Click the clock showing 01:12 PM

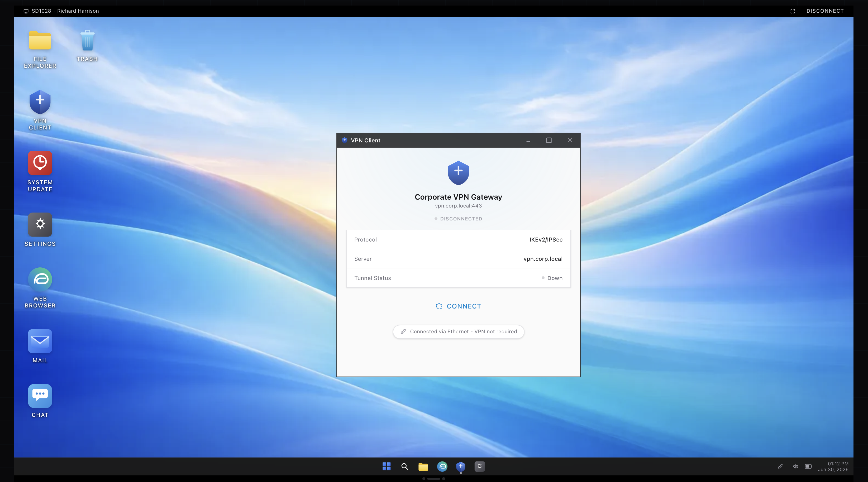(x=838, y=464)
